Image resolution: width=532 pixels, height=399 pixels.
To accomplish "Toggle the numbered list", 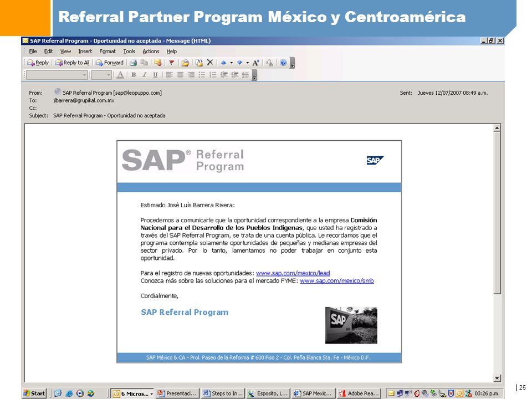I will pyautogui.click(x=213, y=75).
